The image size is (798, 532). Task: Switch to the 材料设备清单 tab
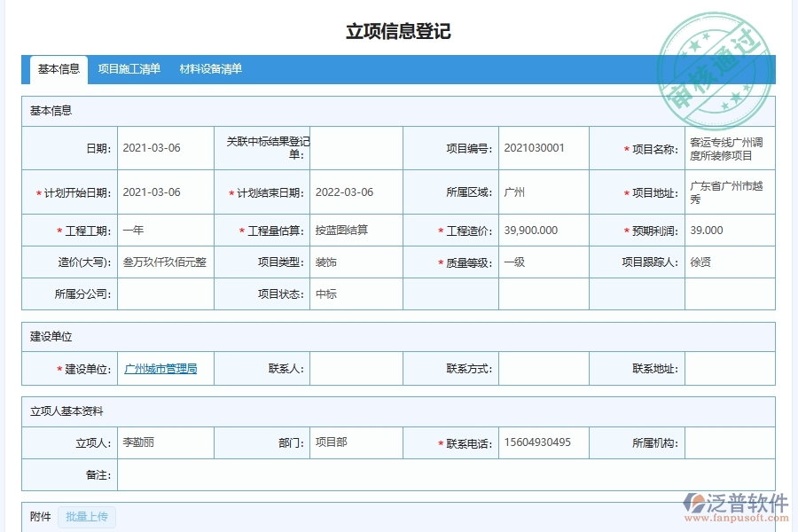click(212, 67)
